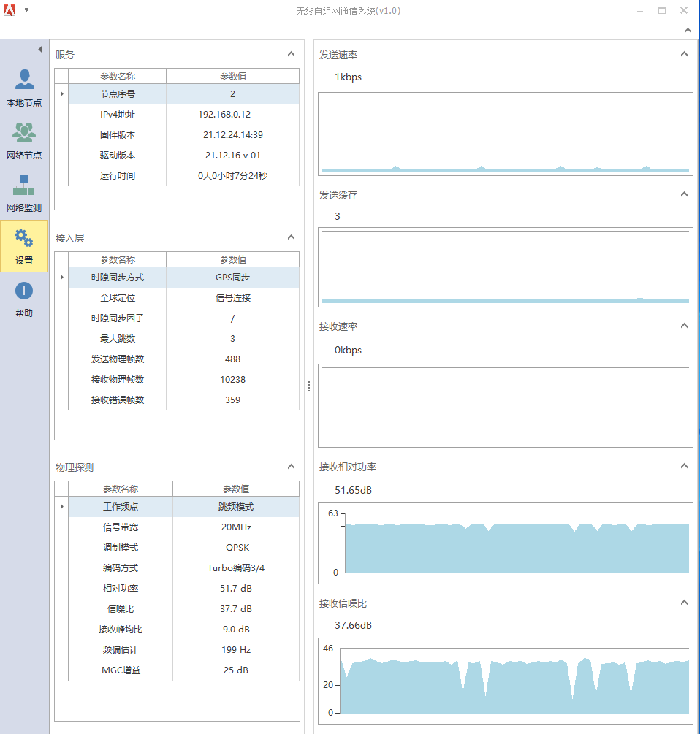Click the 20MHz bandwidth value
700x734 pixels.
(x=236, y=527)
